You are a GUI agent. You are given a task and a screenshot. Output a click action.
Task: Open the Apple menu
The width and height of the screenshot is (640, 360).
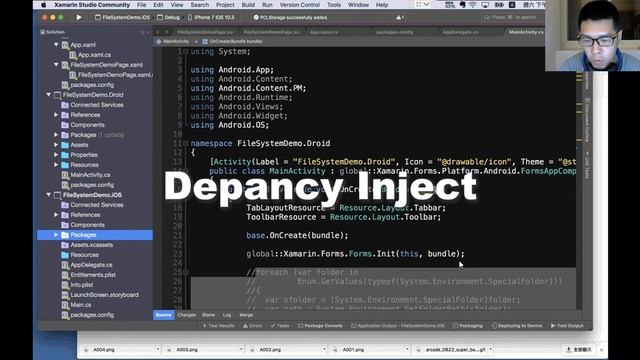point(44,5)
